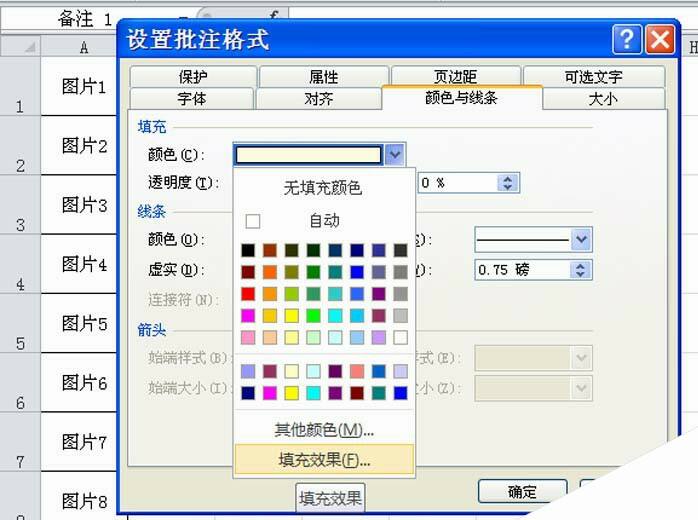This screenshot has height=520, width=698.
Task: Pick the magenta swatch in fourth row
Action: coord(248,316)
